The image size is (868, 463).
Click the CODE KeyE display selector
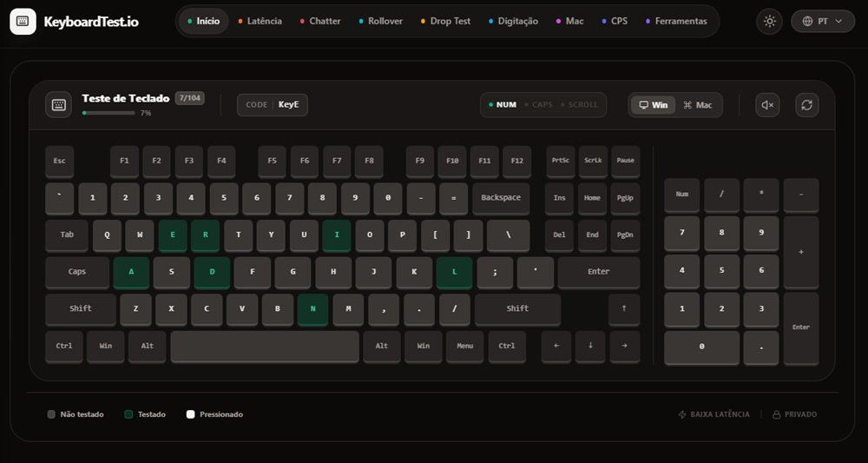coord(273,105)
